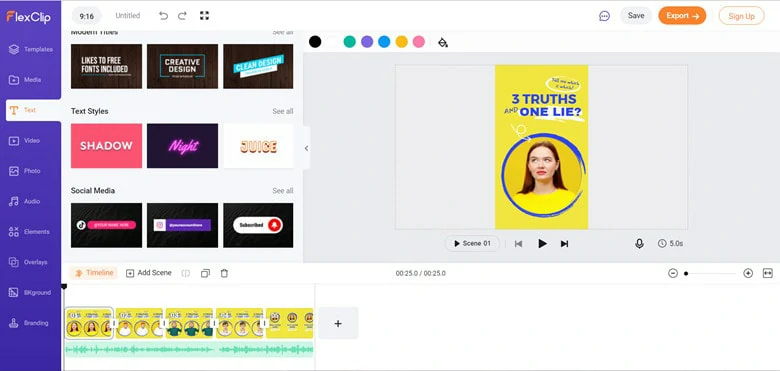
Task: Select the Night neon text style thumbnail
Action: [x=183, y=146]
